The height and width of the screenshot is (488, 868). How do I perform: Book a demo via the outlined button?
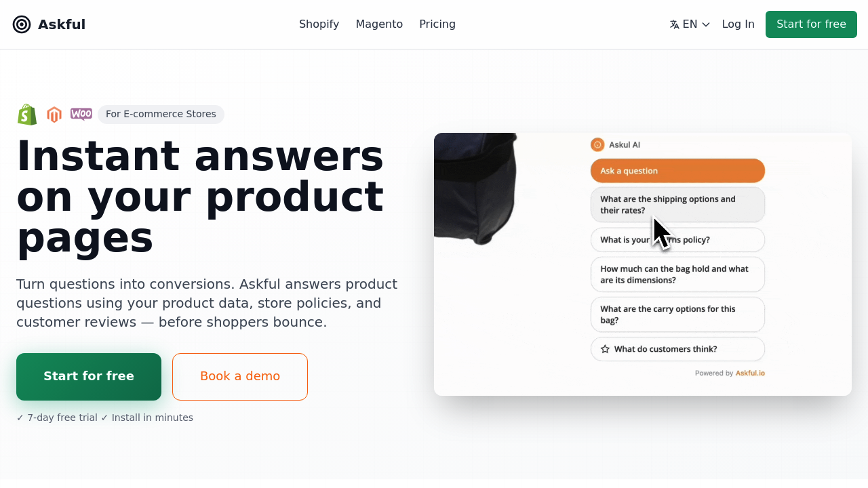click(x=240, y=377)
